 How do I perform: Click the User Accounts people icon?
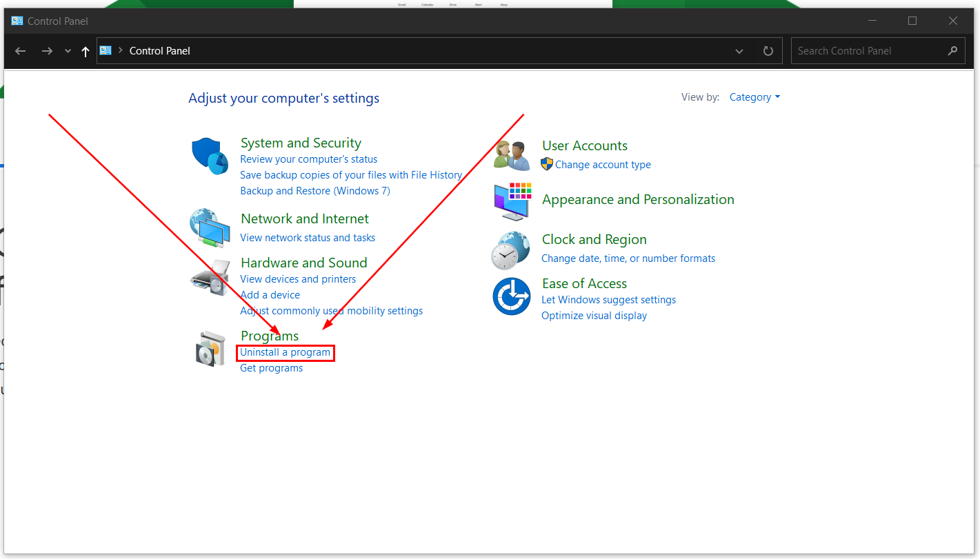point(512,155)
